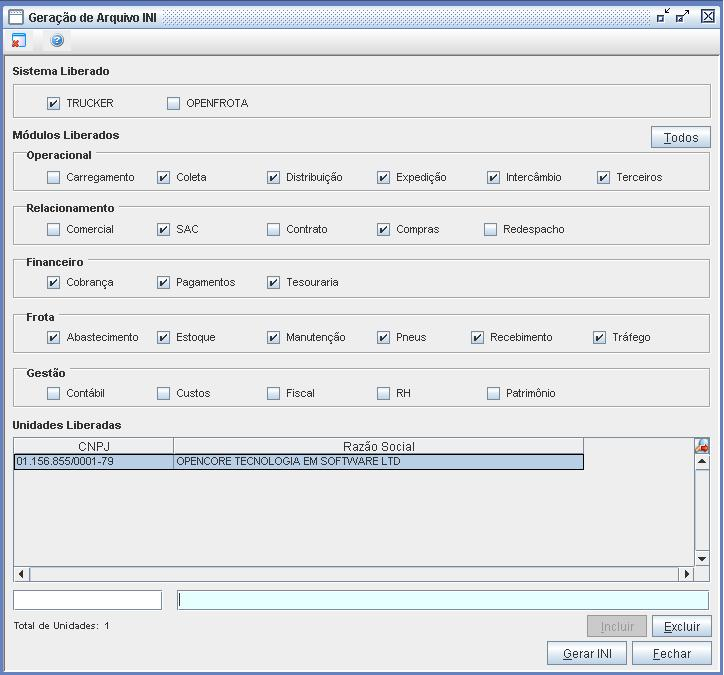Viewport: 724px width, 675px height.
Task: Toggle the Redespacho checkbox
Action: coord(491,230)
